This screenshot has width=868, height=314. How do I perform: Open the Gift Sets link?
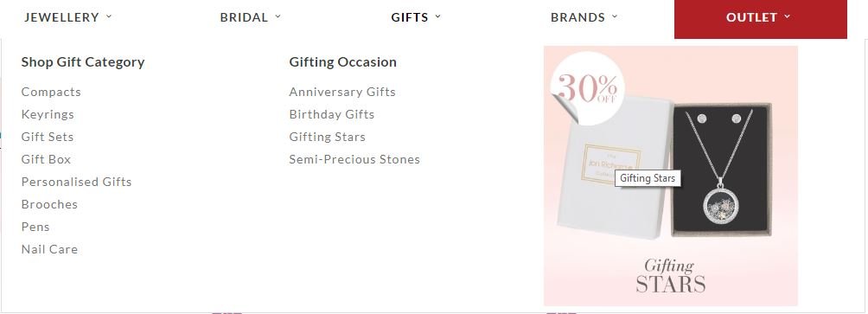pyautogui.click(x=47, y=137)
